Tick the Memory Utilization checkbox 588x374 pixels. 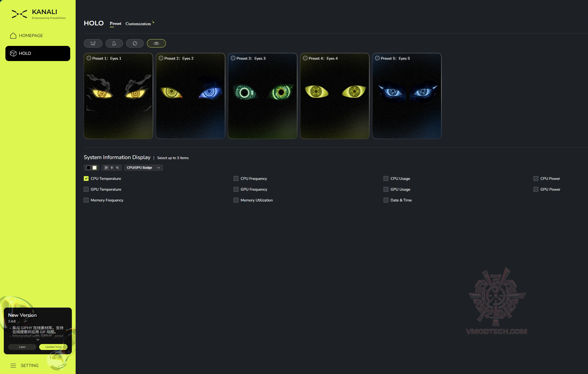pos(236,200)
